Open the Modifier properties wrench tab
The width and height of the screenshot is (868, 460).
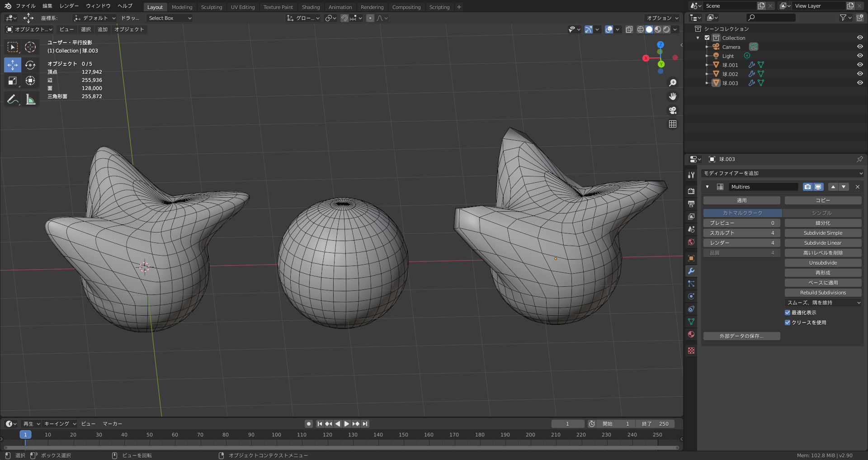(x=691, y=271)
